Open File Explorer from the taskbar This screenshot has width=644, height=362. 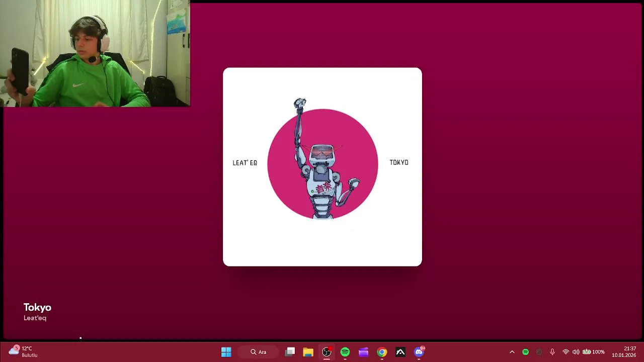308,352
